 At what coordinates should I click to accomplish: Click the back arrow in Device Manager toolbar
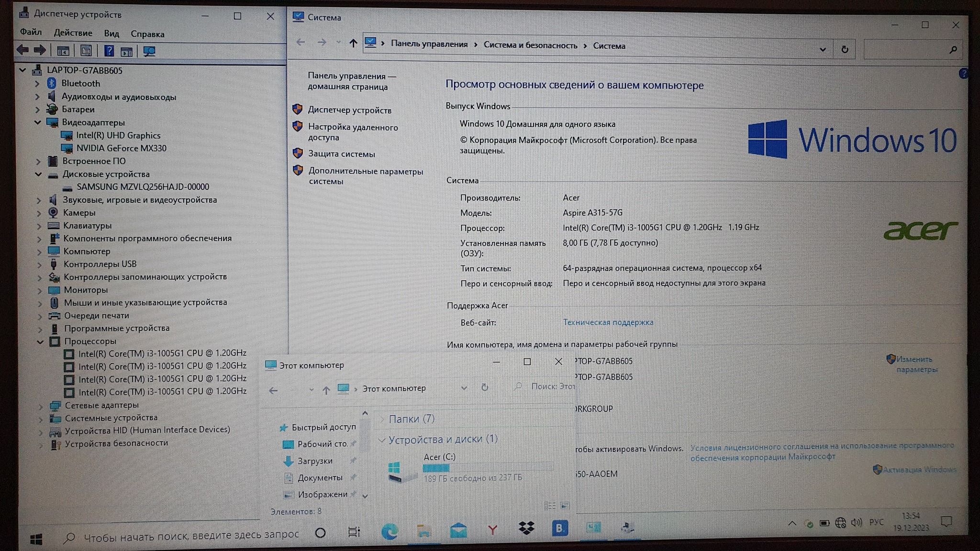coord(22,50)
